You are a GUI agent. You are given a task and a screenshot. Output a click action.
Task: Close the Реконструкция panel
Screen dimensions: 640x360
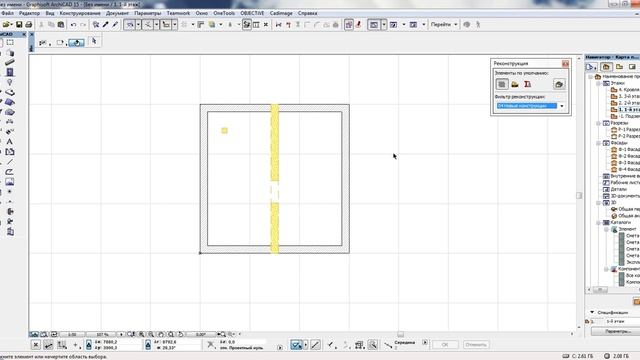565,64
